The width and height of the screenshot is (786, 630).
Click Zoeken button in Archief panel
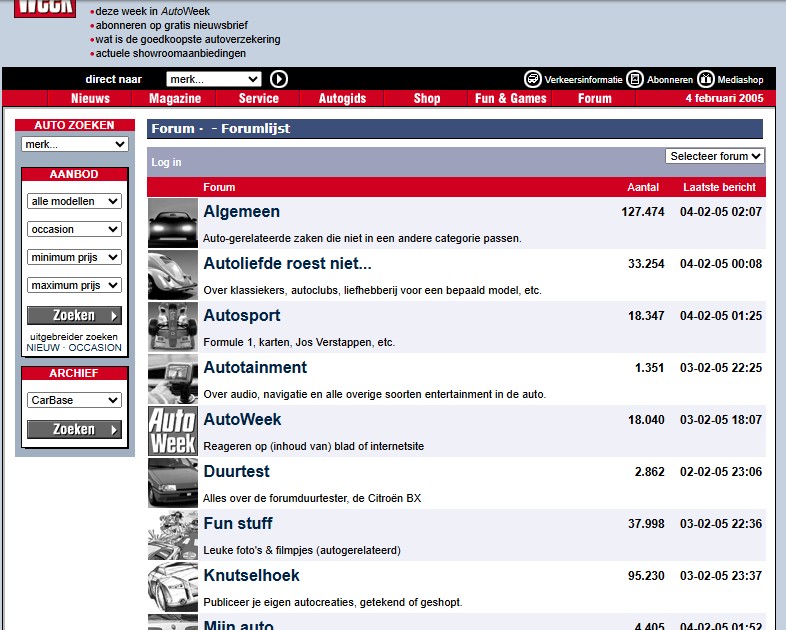click(x=74, y=430)
